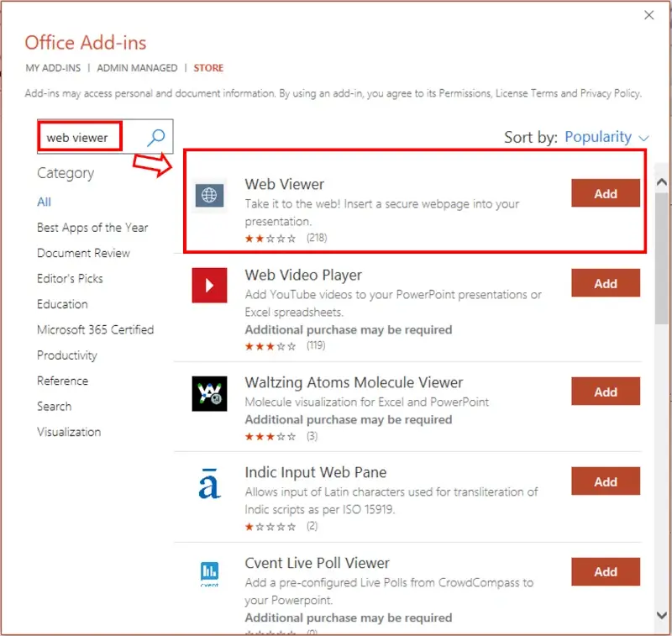Click the Web Viewer star rating
The image size is (672, 636).
point(270,239)
